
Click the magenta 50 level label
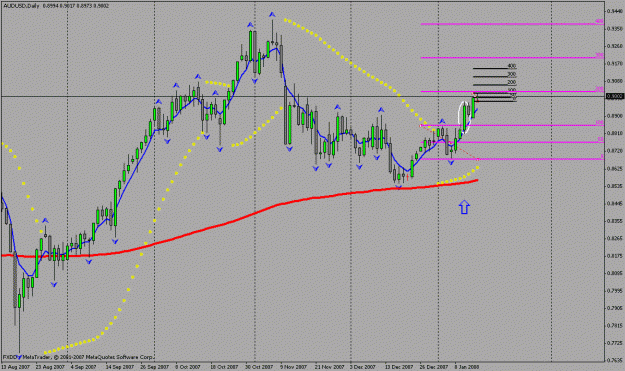[x=600, y=139]
